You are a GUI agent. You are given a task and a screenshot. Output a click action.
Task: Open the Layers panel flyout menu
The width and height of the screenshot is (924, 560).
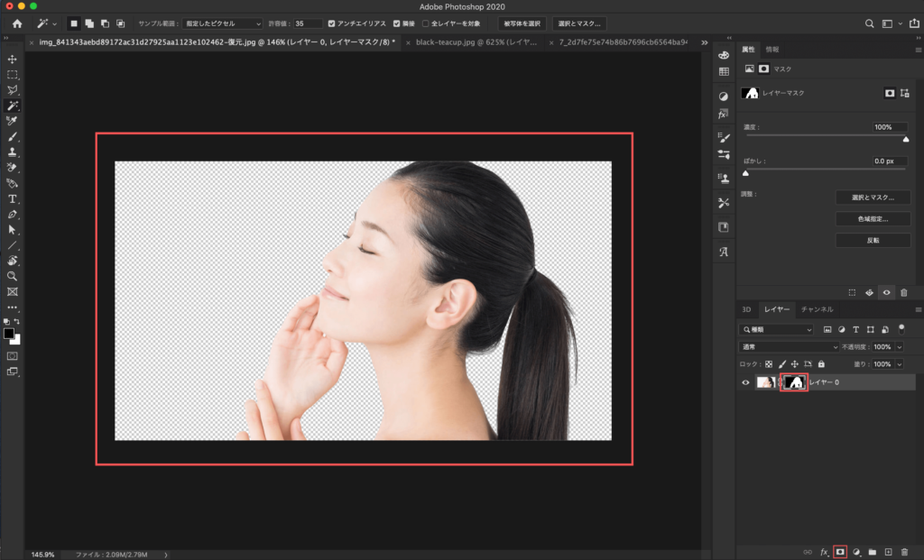tap(918, 309)
